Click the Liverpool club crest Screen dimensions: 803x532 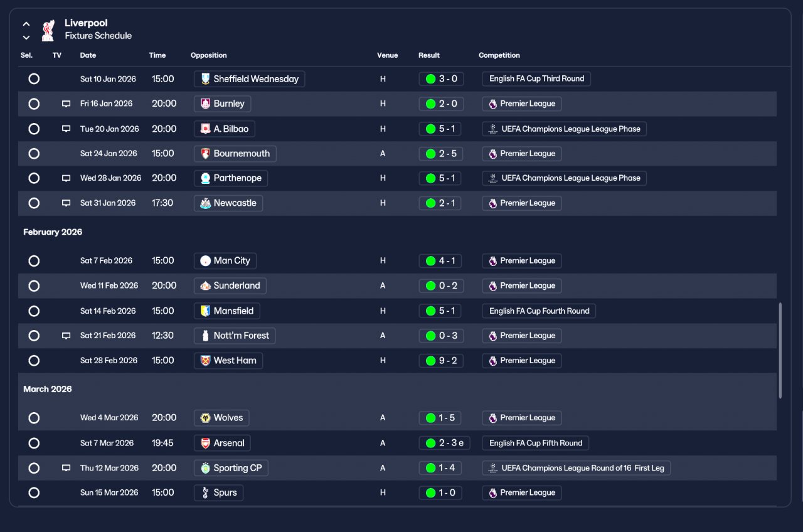click(48, 29)
